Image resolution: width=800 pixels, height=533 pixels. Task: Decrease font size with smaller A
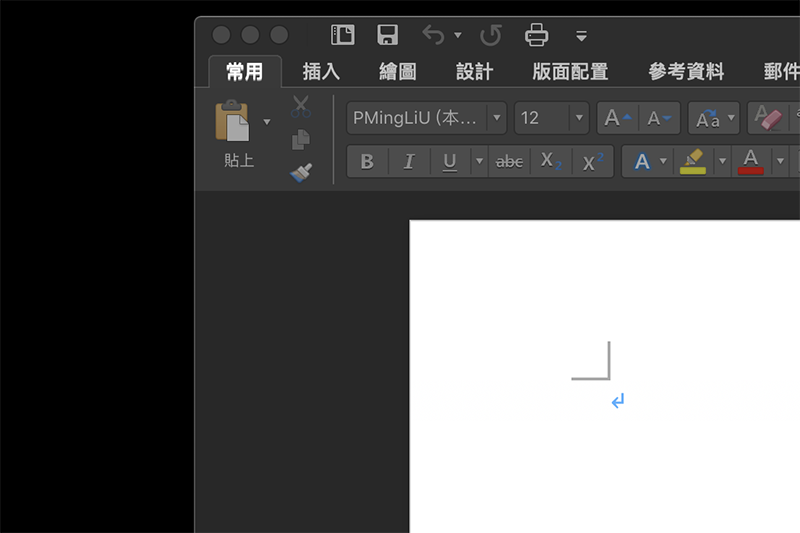(659, 118)
